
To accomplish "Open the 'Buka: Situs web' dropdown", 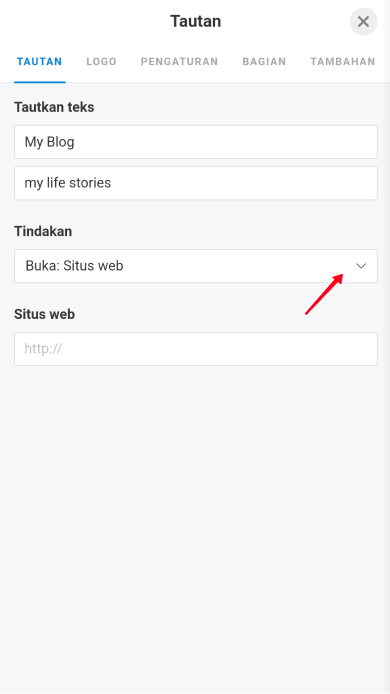I will [196, 266].
